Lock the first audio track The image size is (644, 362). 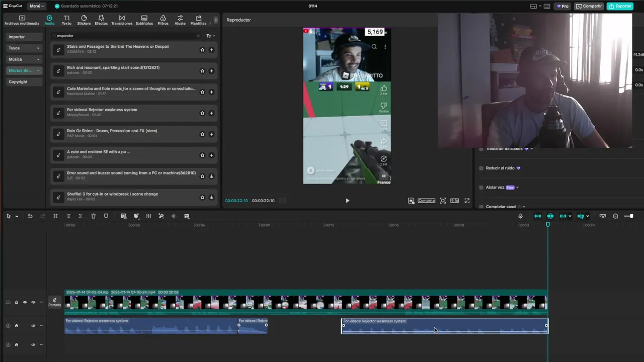pyautogui.click(x=16, y=326)
